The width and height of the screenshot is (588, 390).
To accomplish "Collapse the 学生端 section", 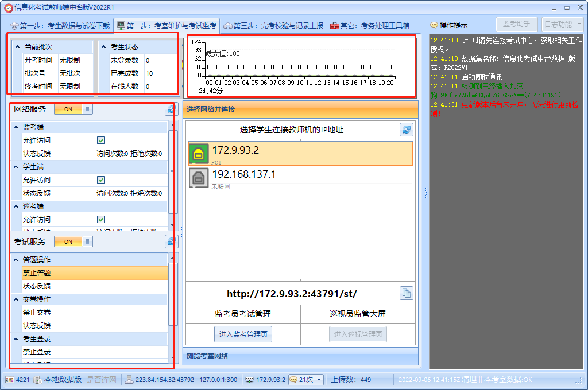I will pyautogui.click(x=16, y=167).
